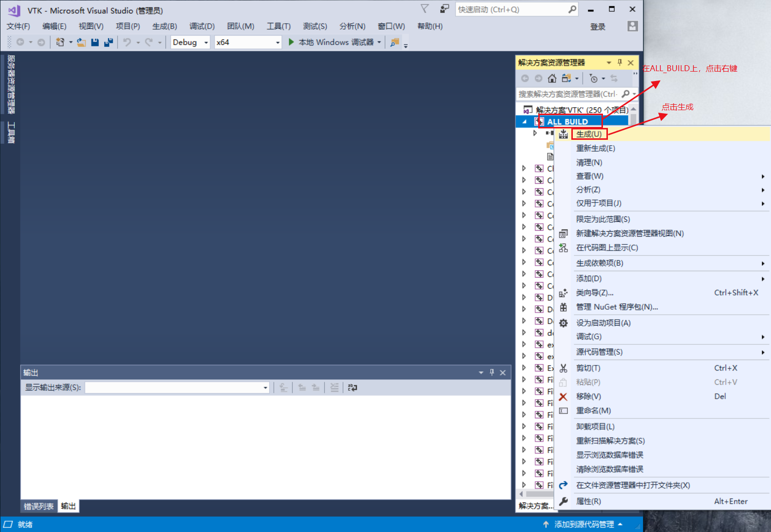Open the 生成(B) menu
The width and height of the screenshot is (771, 532).
pos(164,26)
